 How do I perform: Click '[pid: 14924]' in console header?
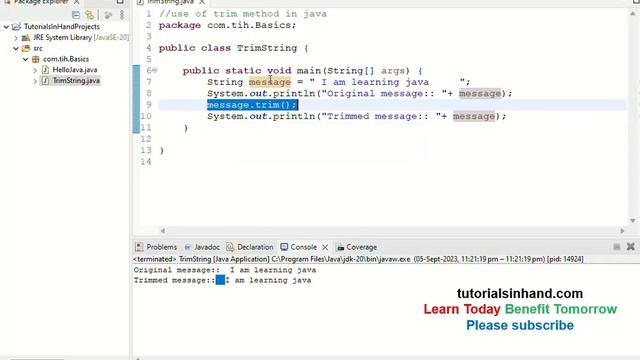tap(565, 259)
